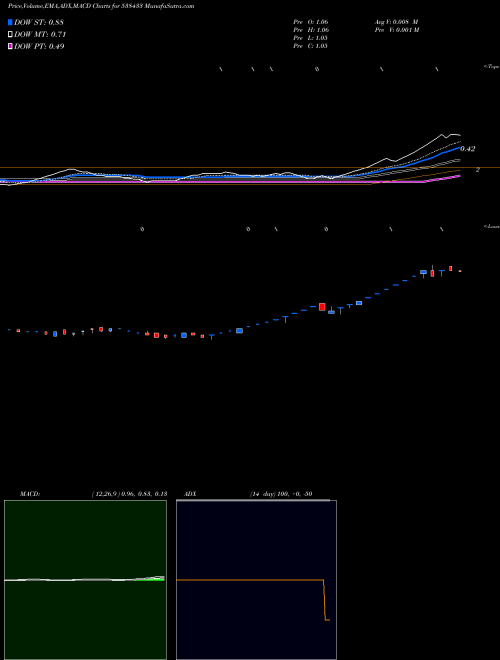500x660 pixels.
Task: Click the 'Avg V: 0.008 M' value
Action: (x=396, y=22)
